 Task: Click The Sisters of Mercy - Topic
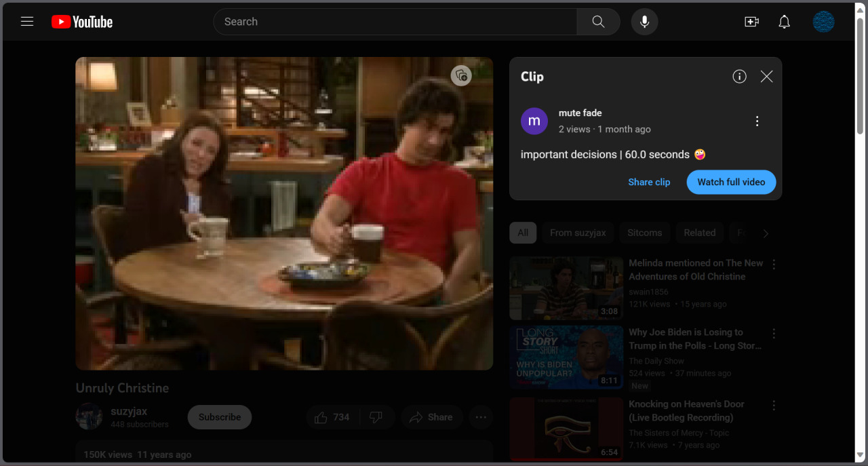679,433
